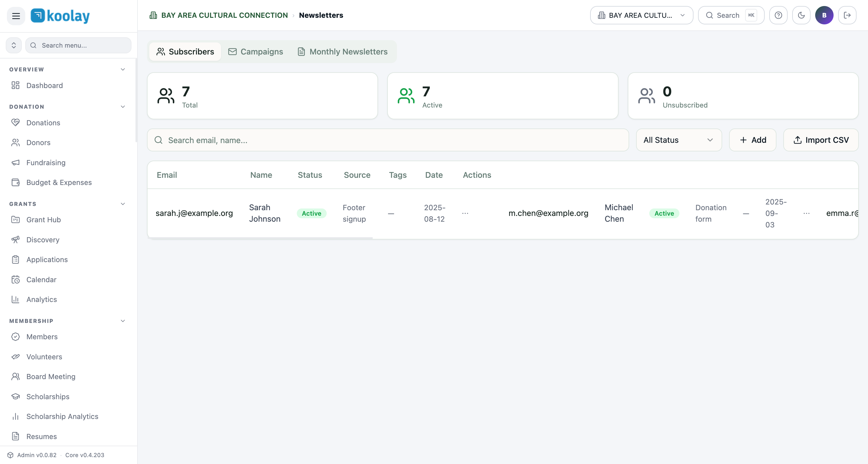Click Michael Chen's Active status badge

pyautogui.click(x=664, y=213)
